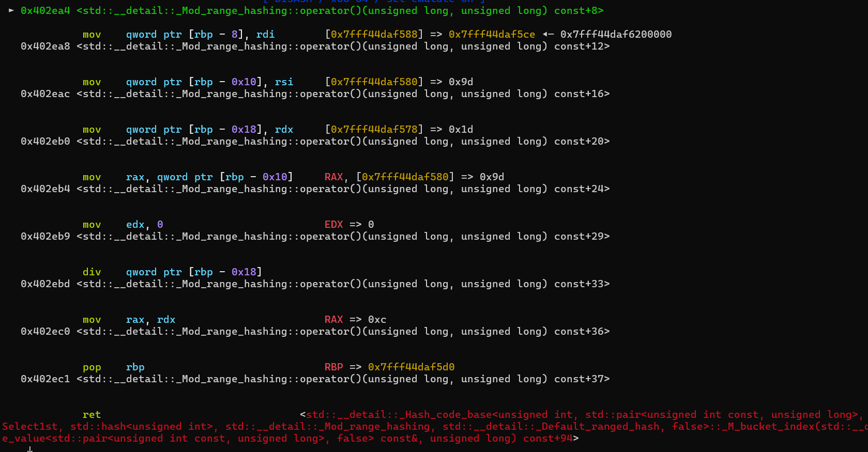This screenshot has height=452, width=868.
Task: Click the pop instruction mnemonic
Action: click(92, 367)
